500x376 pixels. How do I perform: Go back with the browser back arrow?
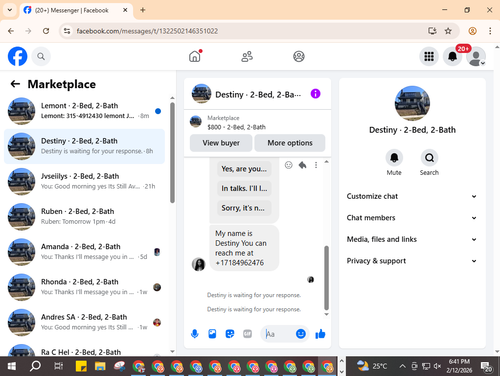point(11,31)
